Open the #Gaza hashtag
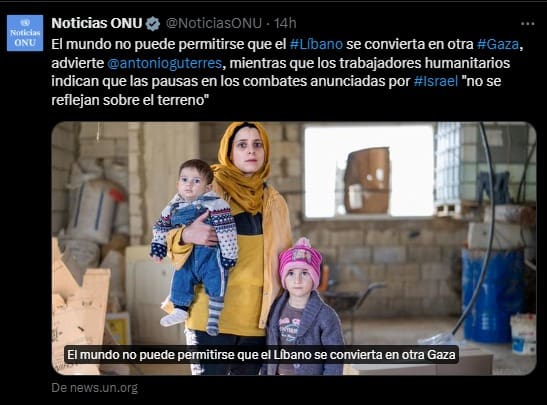547x405 pixels. 498,44
